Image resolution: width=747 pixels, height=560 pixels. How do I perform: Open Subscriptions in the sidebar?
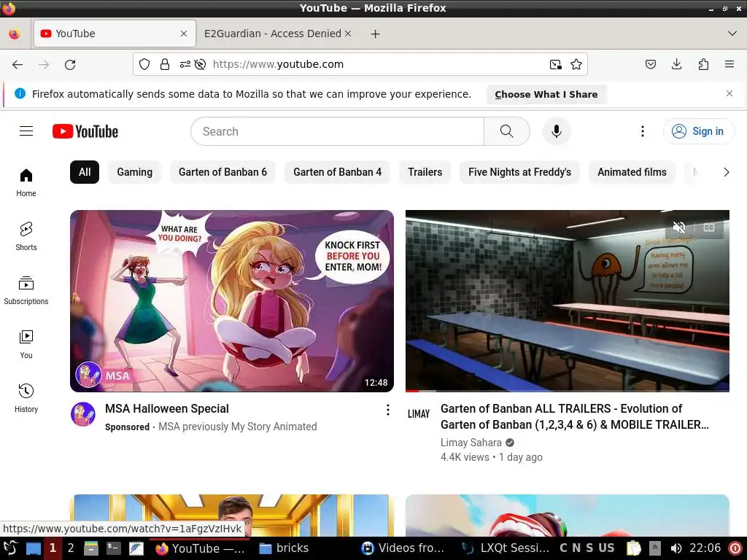(26, 290)
